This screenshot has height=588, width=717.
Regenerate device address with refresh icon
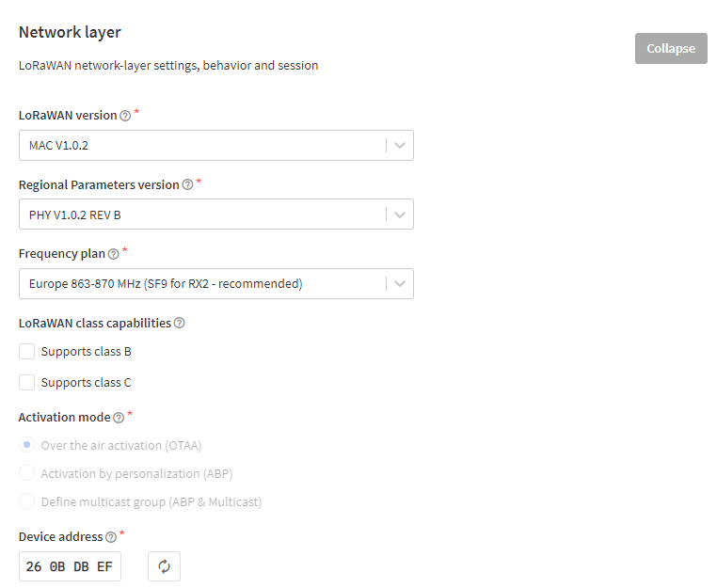164,566
